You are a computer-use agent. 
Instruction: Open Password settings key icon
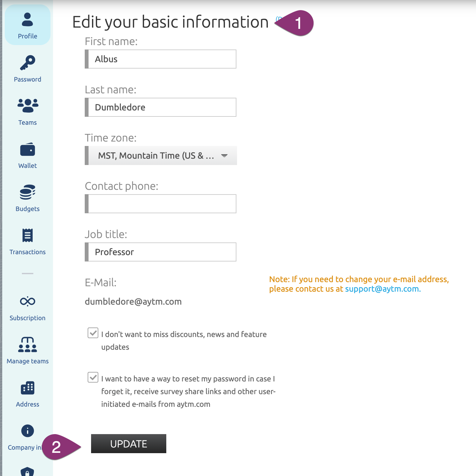[x=28, y=63]
